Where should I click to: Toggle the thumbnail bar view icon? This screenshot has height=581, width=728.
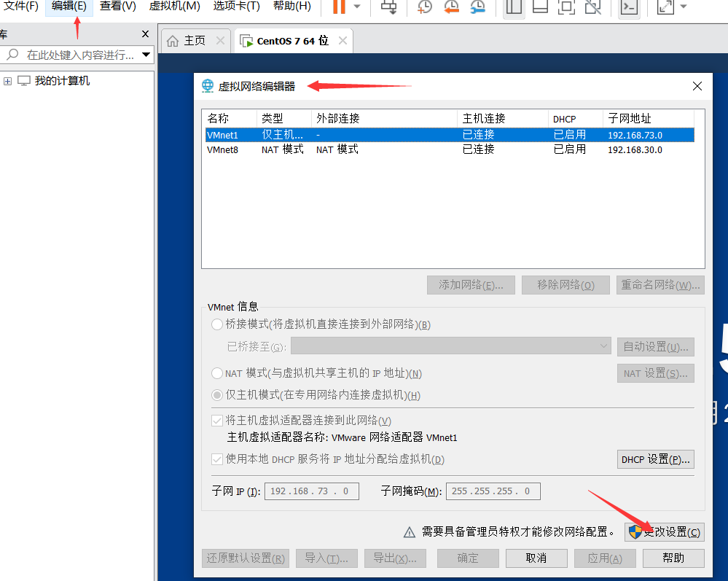[540, 7]
